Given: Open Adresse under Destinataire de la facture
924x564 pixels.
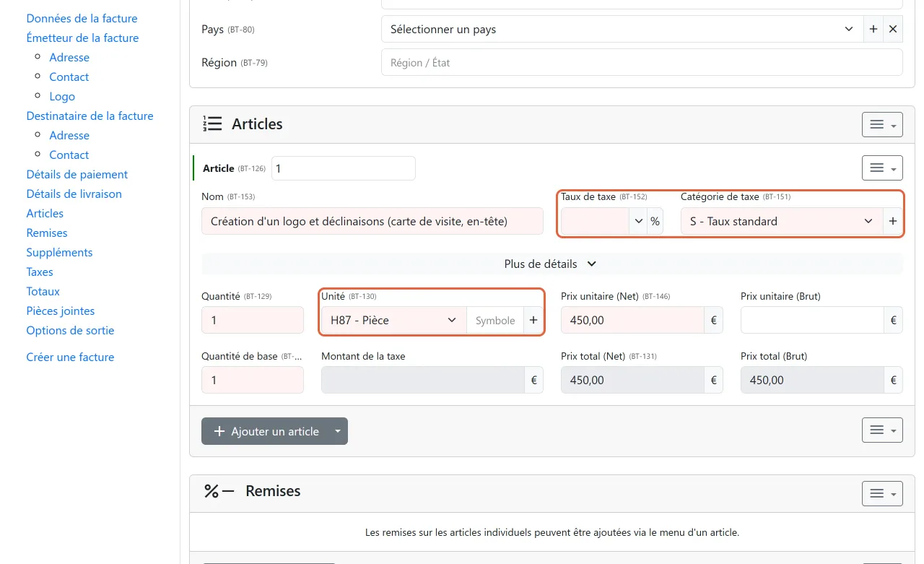Looking at the screenshot, I should 69,135.
